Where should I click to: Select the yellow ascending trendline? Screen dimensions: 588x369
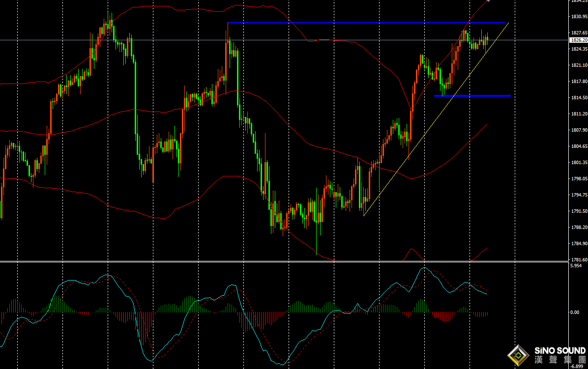pos(436,119)
